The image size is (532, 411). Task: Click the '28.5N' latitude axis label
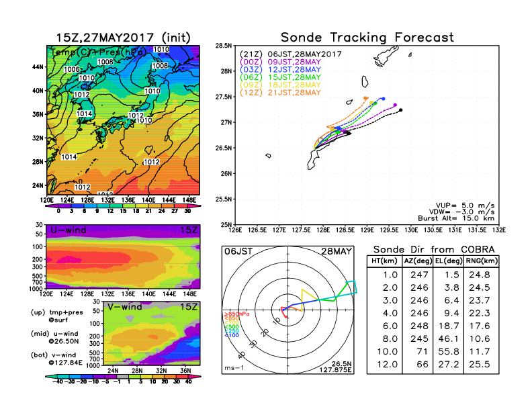click(x=224, y=46)
